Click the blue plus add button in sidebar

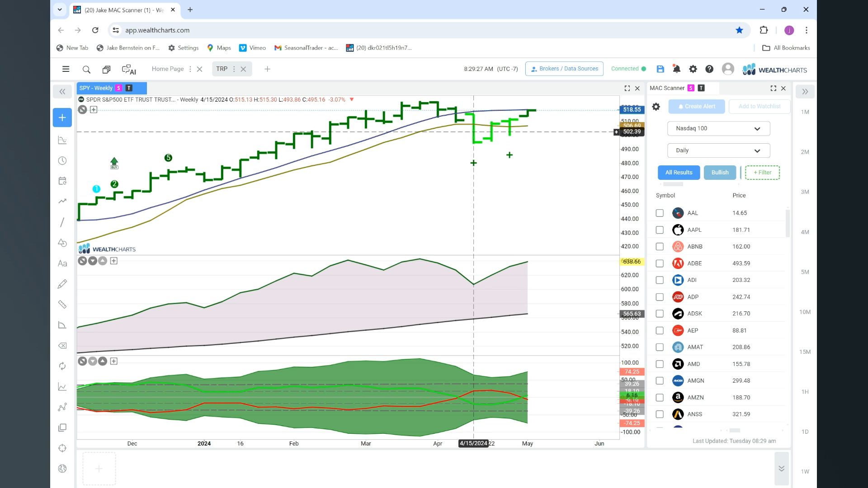click(x=62, y=117)
